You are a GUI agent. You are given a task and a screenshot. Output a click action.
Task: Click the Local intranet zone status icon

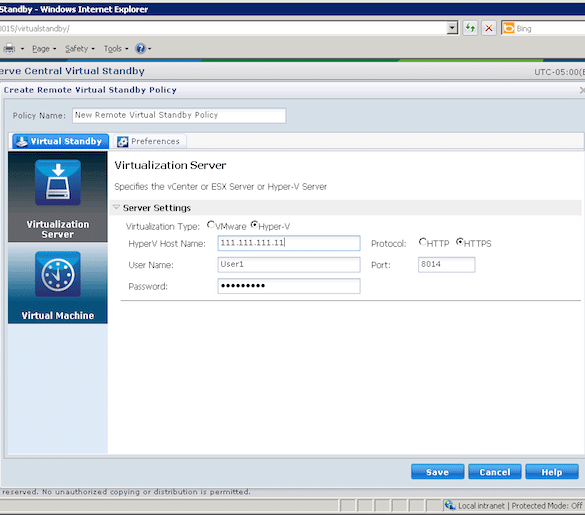click(x=450, y=505)
